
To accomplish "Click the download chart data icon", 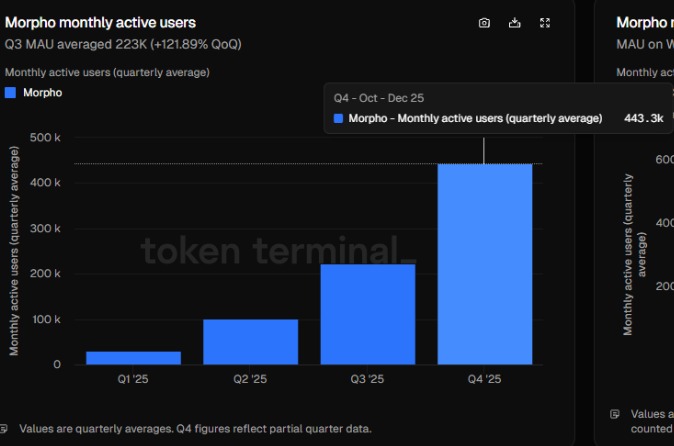I will [515, 23].
